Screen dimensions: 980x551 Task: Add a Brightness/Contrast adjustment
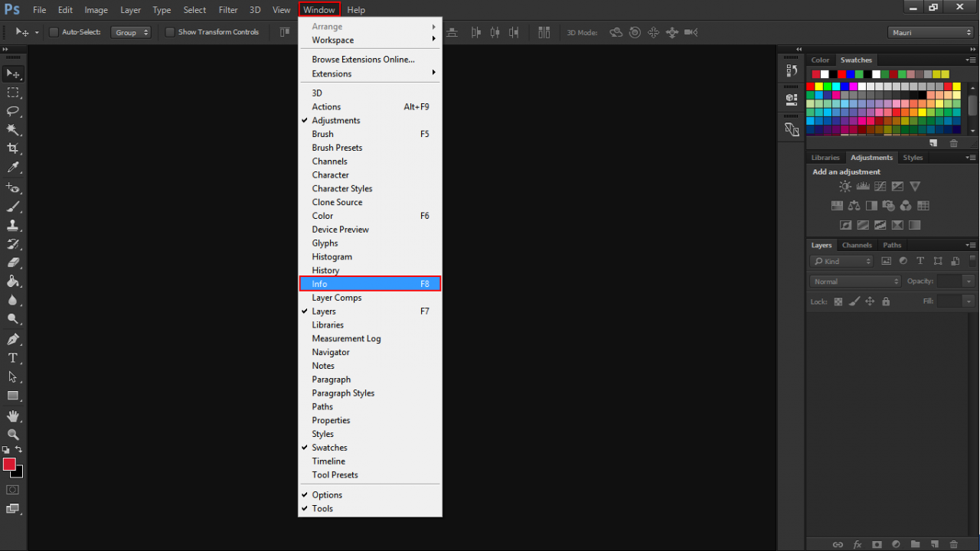pyautogui.click(x=844, y=186)
